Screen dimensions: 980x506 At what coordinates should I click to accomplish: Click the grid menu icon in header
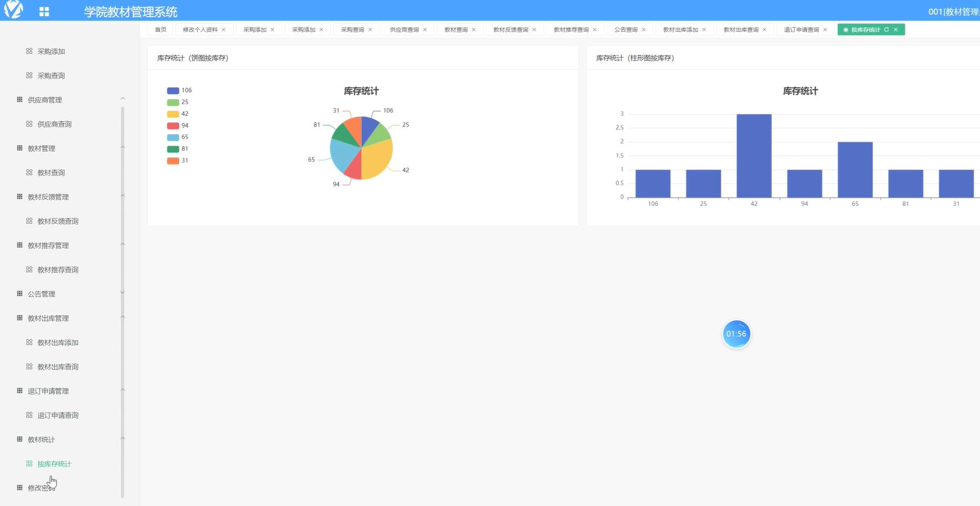44,11
